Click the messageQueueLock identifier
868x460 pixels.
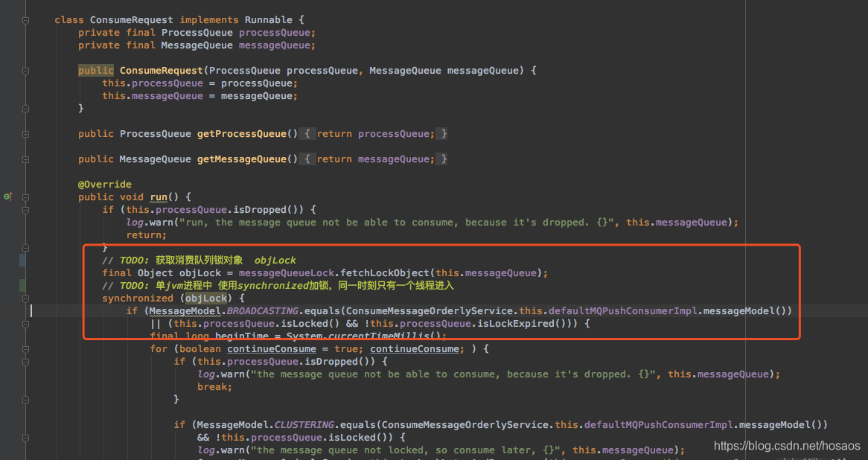[286, 273]
